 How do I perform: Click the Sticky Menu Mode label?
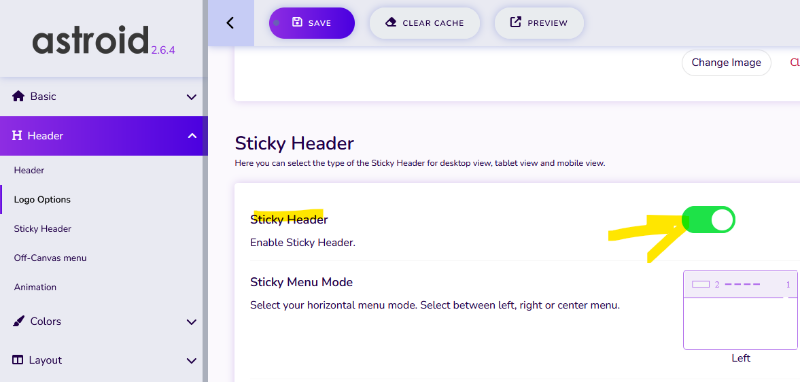[x=302, y=282]
